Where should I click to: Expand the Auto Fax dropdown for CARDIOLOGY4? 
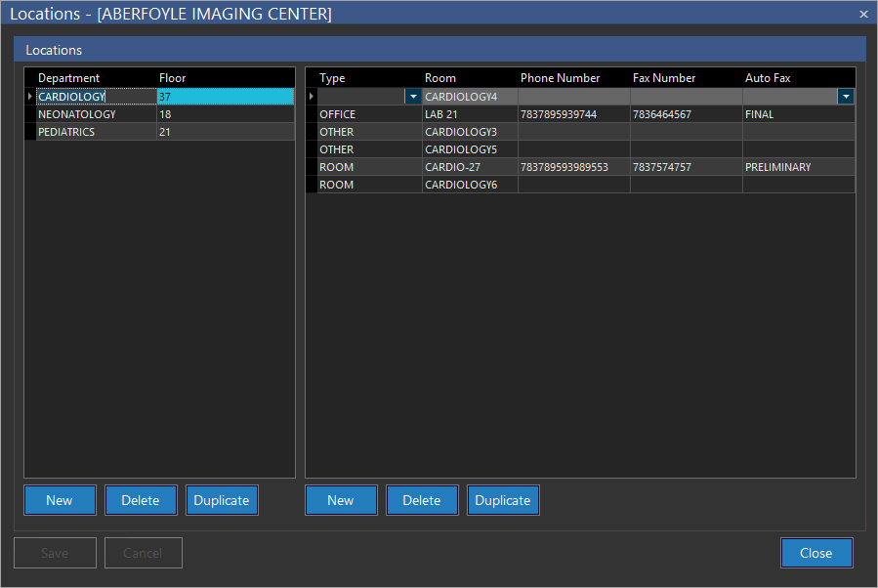coord(846,97)
